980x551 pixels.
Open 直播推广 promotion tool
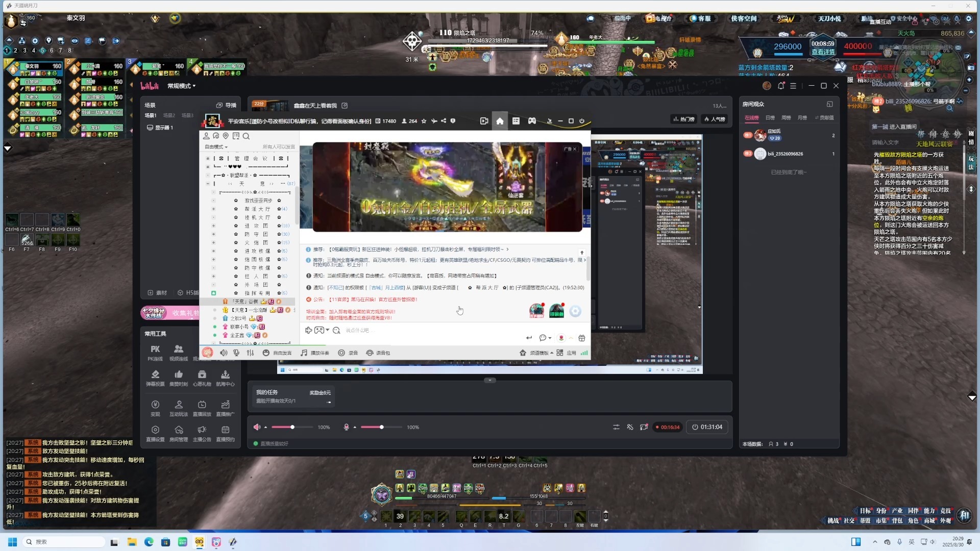[225, 408]
